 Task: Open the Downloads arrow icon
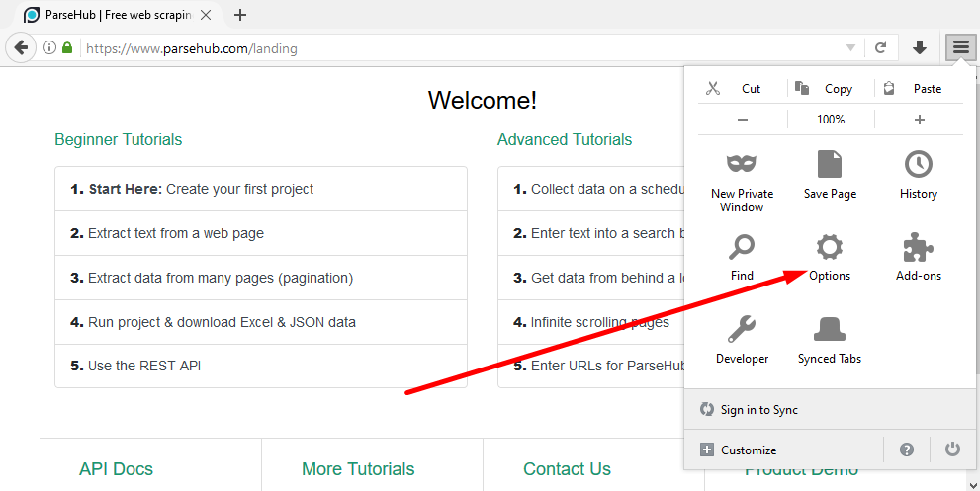(920, 47)
